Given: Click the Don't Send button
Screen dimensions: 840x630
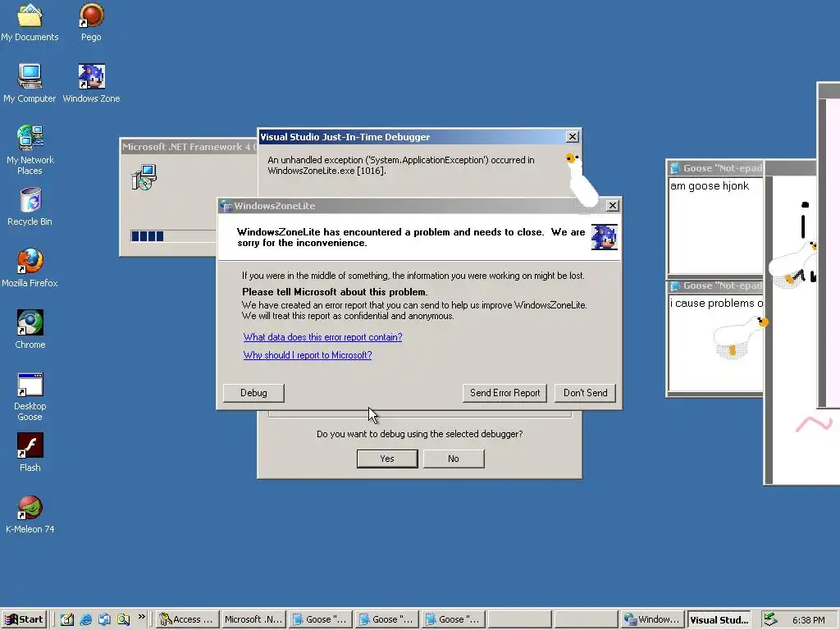Looking at the screenshot, I should point(585,393).
